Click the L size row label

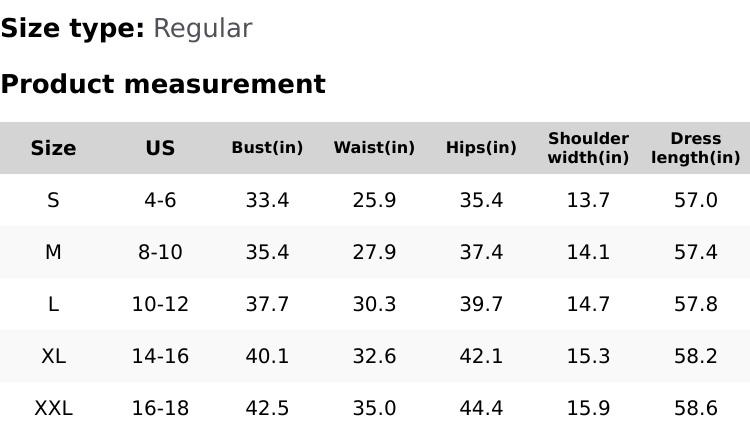tap(53, 304)
